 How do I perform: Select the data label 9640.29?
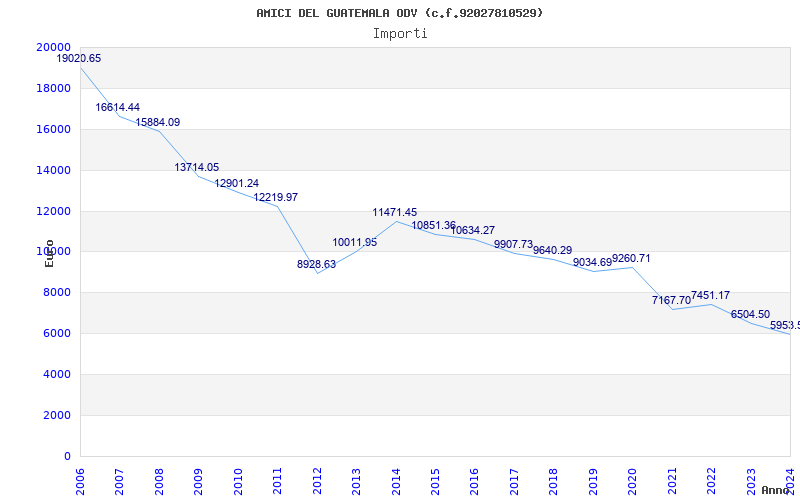point(553,251)
